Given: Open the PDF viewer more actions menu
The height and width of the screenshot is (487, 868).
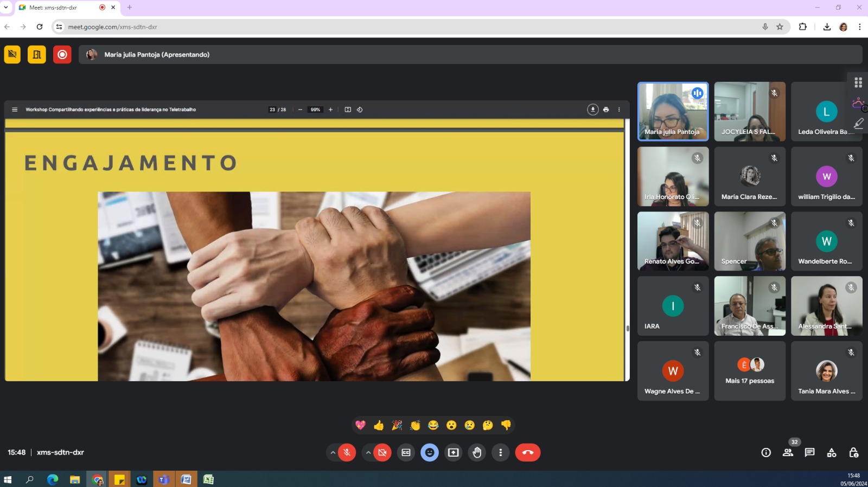Looking at the screenshot, I should click(619, 110).
